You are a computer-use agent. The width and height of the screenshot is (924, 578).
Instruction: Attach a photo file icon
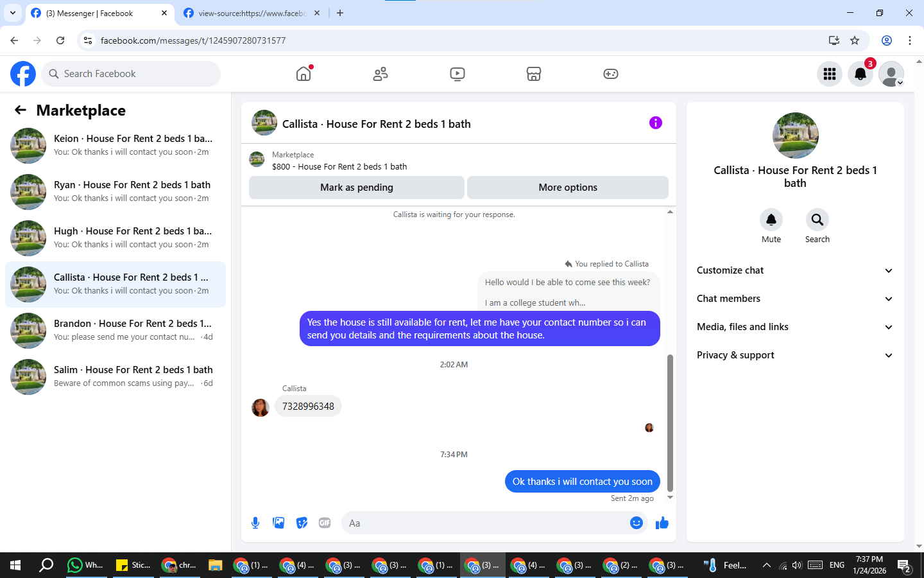[x=278, y=523]
